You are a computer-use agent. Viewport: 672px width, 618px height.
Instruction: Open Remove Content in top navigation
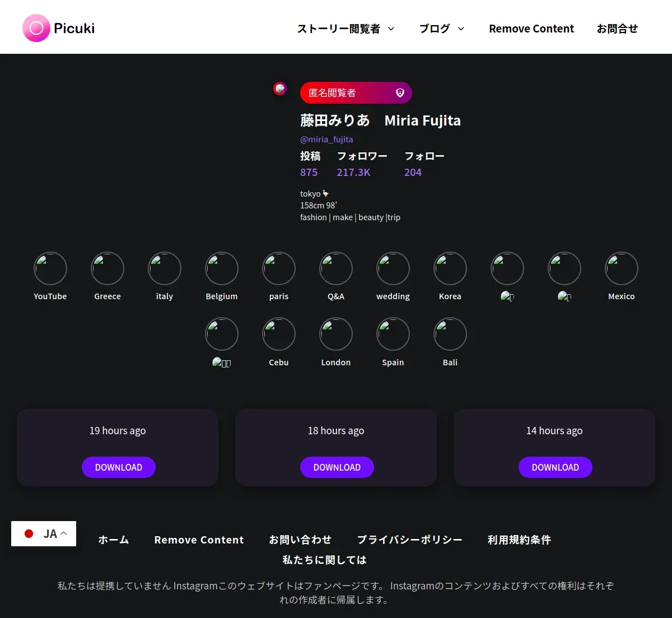(x=531, y=29)
